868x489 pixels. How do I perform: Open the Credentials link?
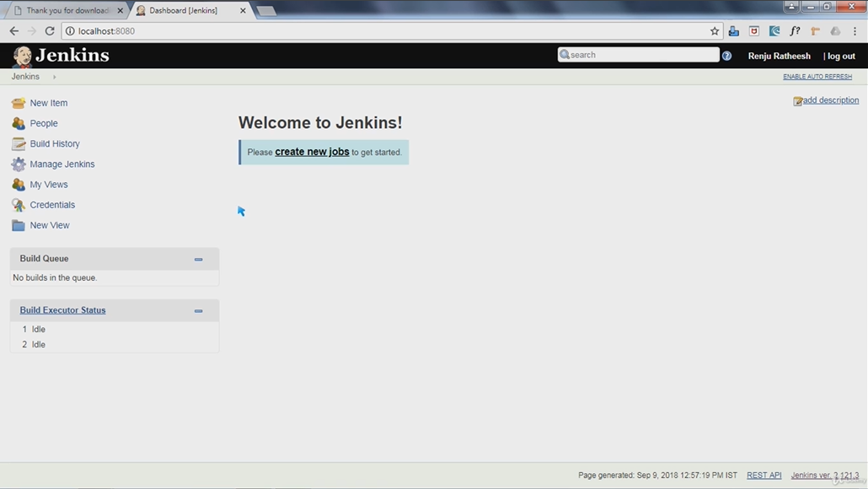click(52, 205)
